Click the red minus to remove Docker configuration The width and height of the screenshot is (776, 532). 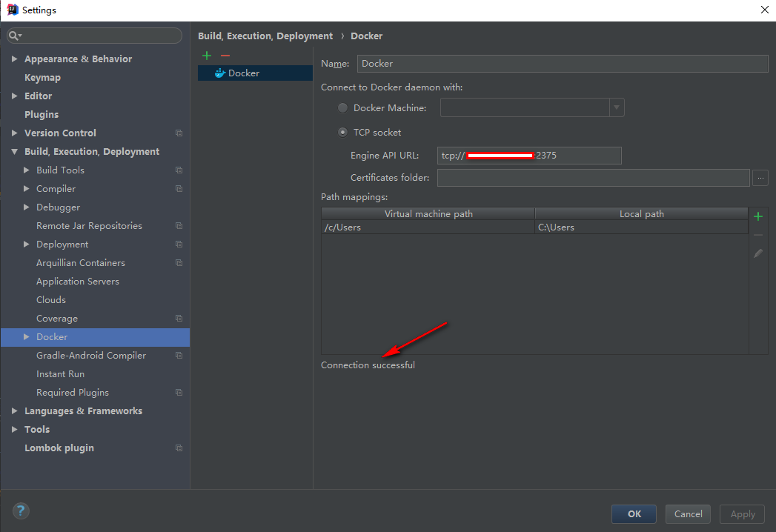click(x=225, y=56)
